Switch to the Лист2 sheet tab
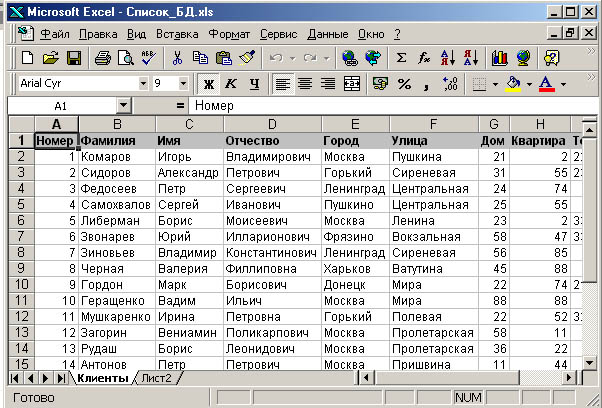 156,378
